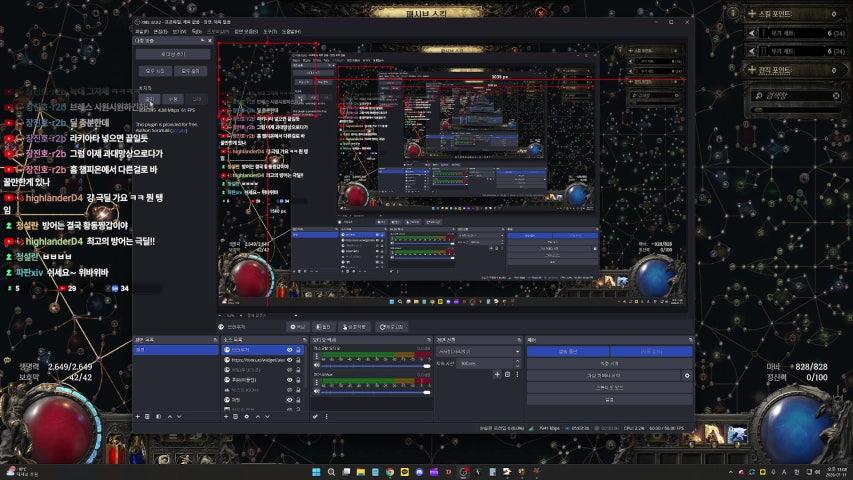Toggle eye icon on fourth source row
This screenshot has width=853, height=480.
[289, 380]
